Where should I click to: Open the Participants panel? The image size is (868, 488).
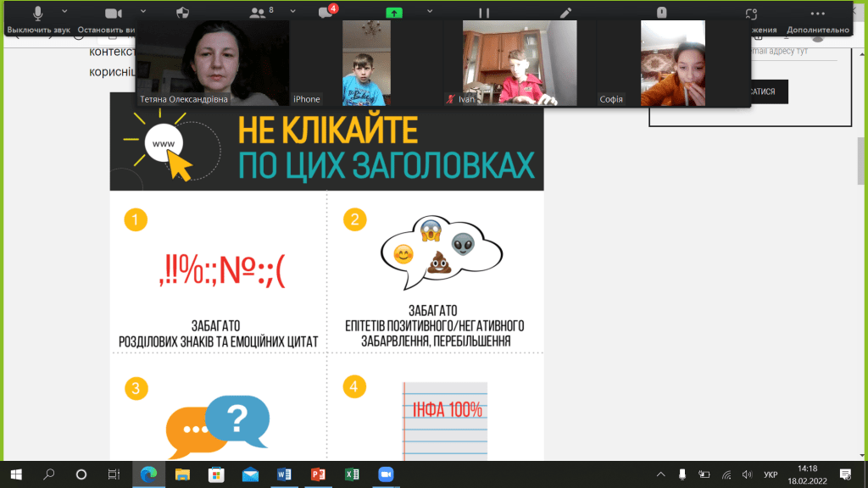point(257,14)
